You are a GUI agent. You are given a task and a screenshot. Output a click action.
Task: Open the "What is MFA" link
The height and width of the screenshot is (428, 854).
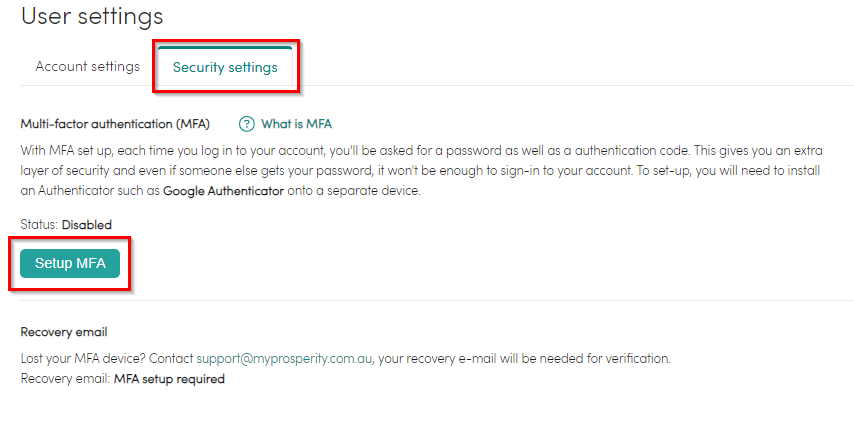296,124
